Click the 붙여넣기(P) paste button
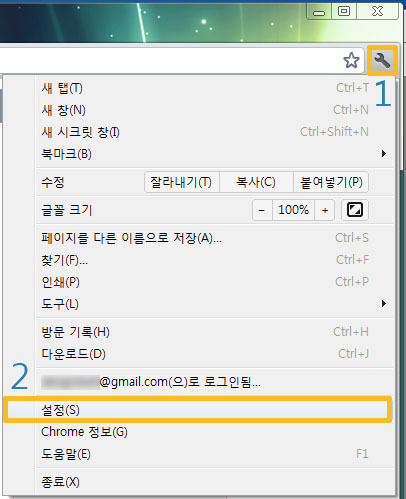 pos(331,182)
